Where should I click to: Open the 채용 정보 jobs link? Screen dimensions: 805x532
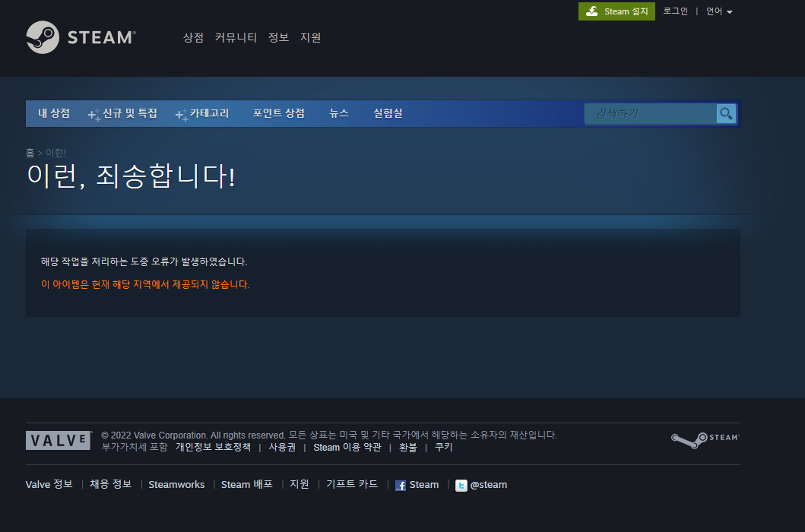(x=111, y=485)
